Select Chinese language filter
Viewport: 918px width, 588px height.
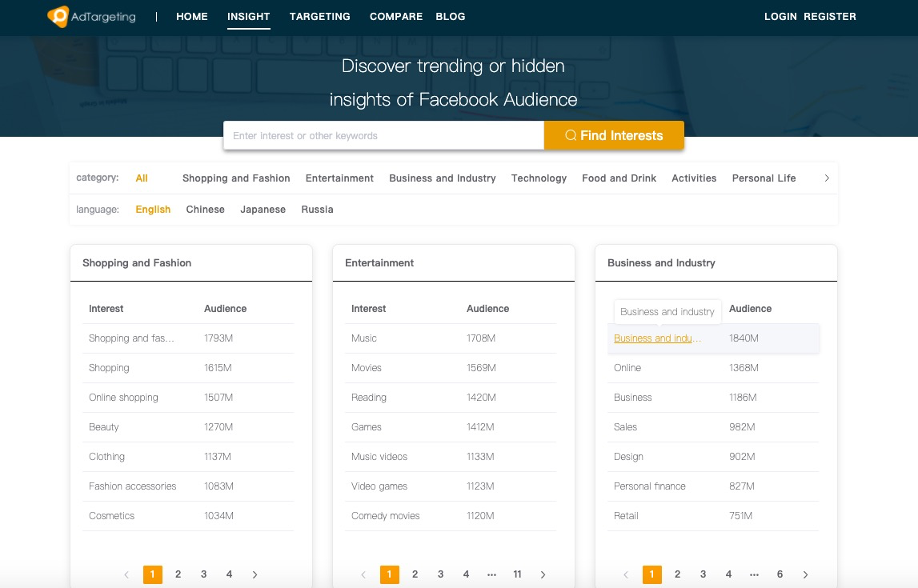(206, 210)
